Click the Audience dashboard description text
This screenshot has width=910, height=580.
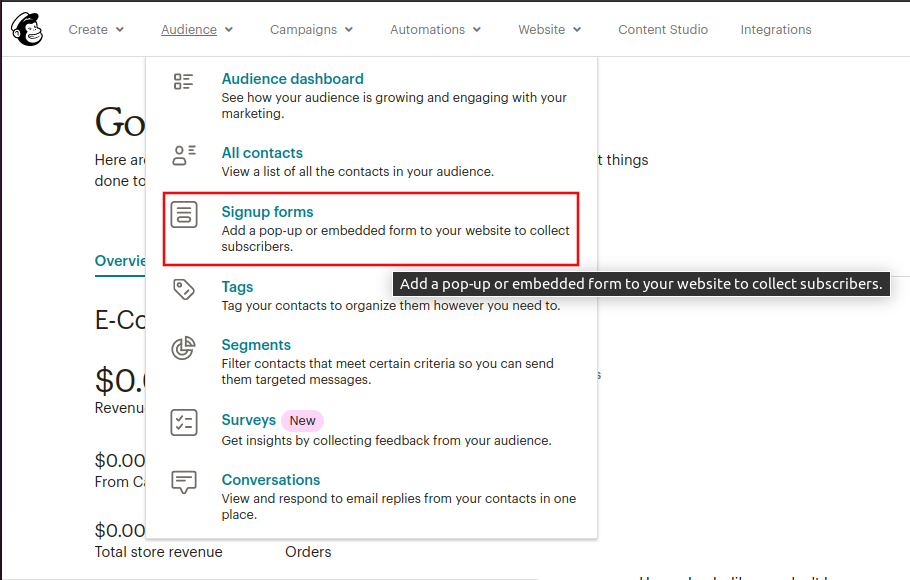click(x=394, y=106)
